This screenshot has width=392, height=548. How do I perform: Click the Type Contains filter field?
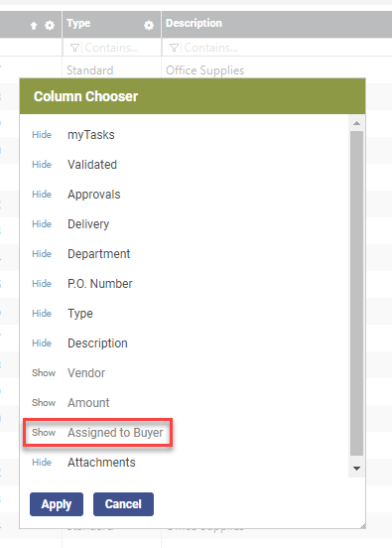coord(111,48)
